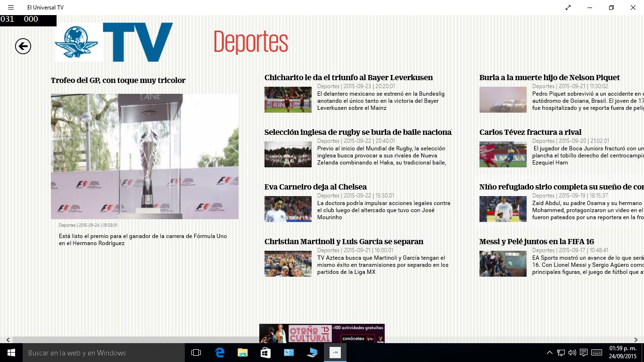This screenshot has width=644, height=362.
Task: Click the search box 'Buscar en la web y en Windows'
Action: coord(104,353)
